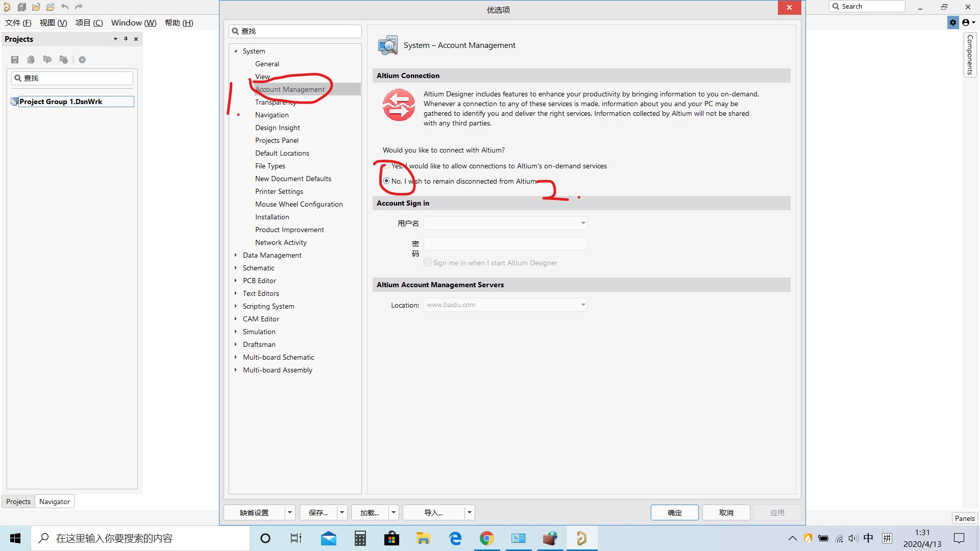Open Task View in taskbar
This screenshot has height=551, width=980.
pyautogui.click(x=296, y=538)
